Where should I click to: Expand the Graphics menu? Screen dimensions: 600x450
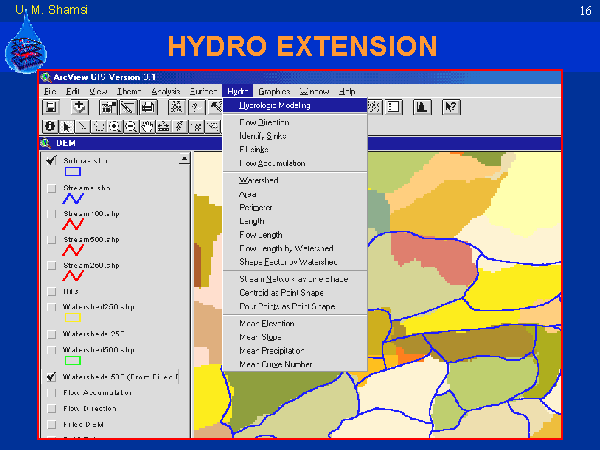(273, 91)
